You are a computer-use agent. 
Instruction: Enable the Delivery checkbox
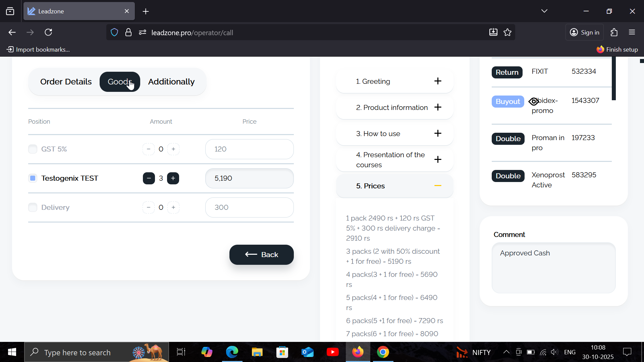point(33,207)
